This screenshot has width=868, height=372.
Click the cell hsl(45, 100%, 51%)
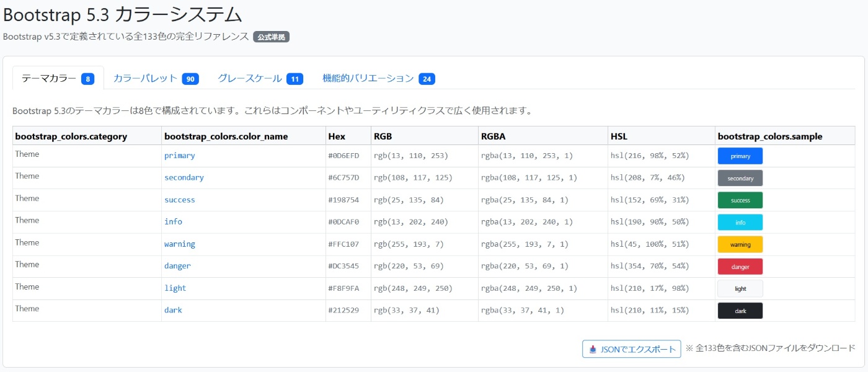(662, 244)
